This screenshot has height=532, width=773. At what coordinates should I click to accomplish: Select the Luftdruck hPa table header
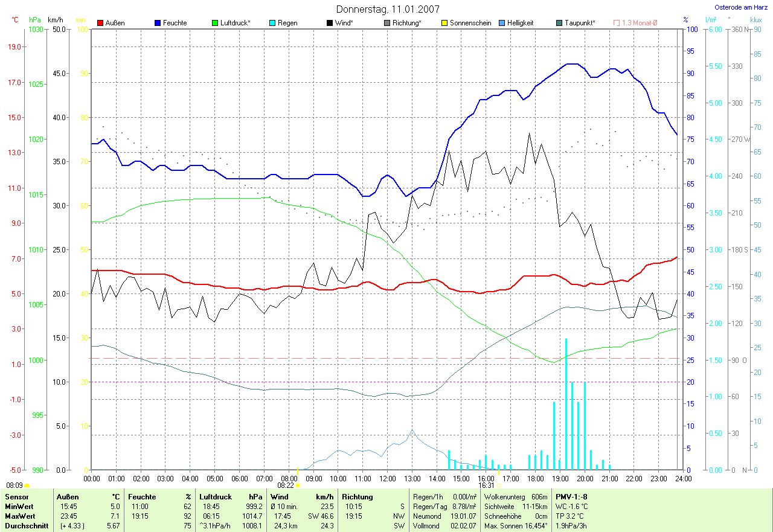(x=232, y=496)
